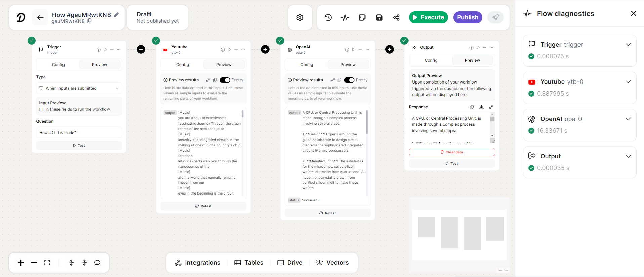Open the sticky note icon
Image resolution: width=644 pixels, height=277 pixels.
point(362,17)
